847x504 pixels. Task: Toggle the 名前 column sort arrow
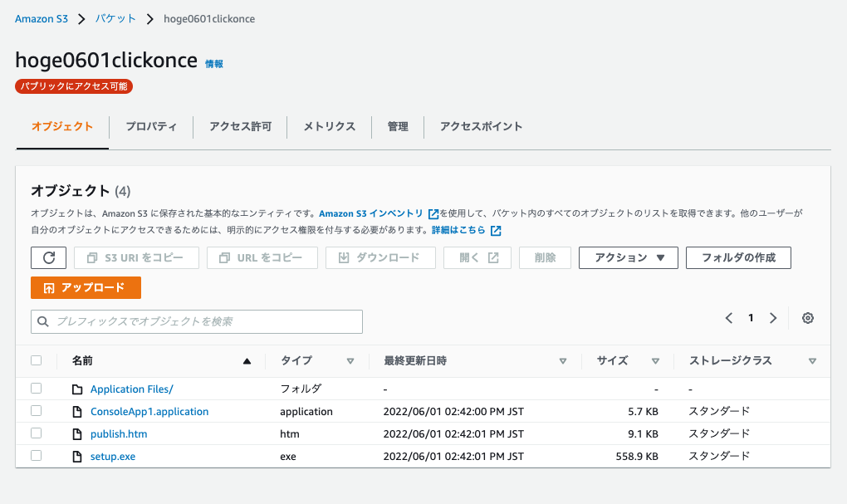pyautogui.click(x=247, y=360)
